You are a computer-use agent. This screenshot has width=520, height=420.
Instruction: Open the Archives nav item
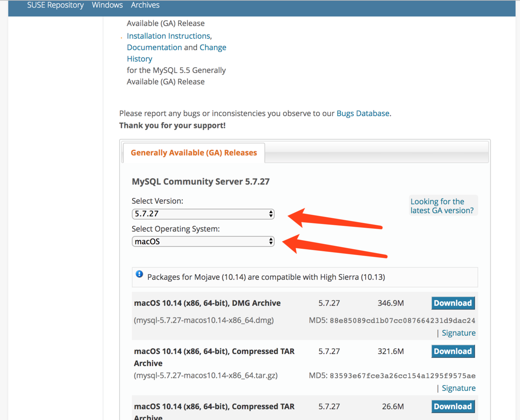pos(145,5)
